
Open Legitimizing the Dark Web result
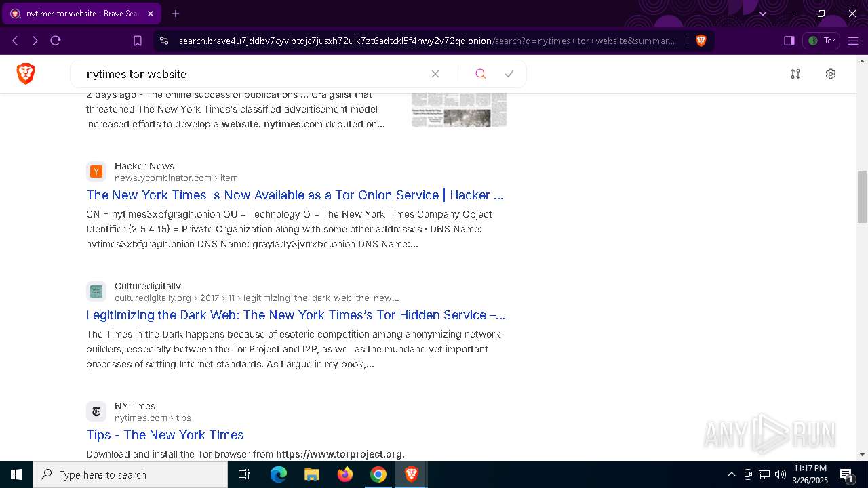coord(296,315)
